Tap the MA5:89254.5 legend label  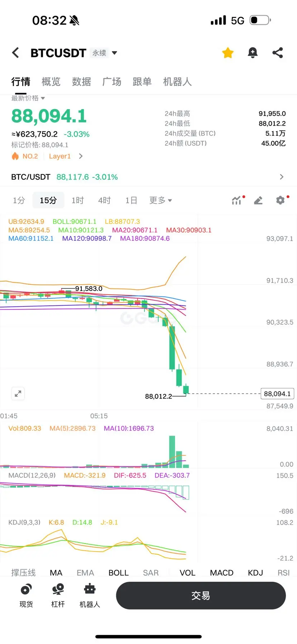tap(29, 230)
